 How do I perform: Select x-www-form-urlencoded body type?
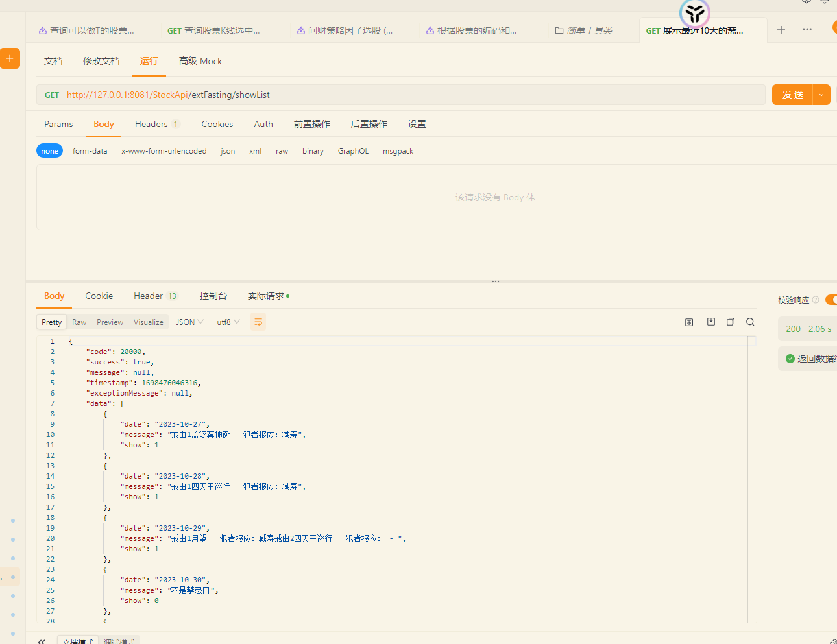164,151
